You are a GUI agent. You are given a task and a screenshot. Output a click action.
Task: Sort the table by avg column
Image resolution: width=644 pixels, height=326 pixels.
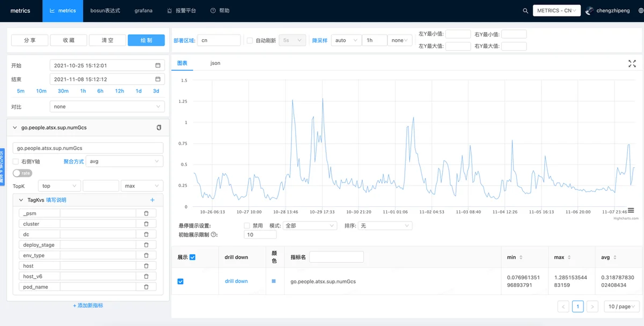(x=614, y=257)
